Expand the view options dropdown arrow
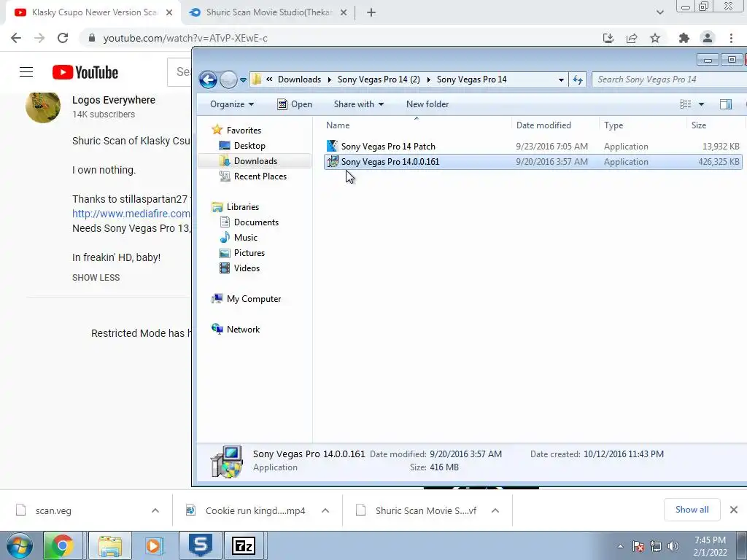This screenshot has height=560, width=747. 701,104
